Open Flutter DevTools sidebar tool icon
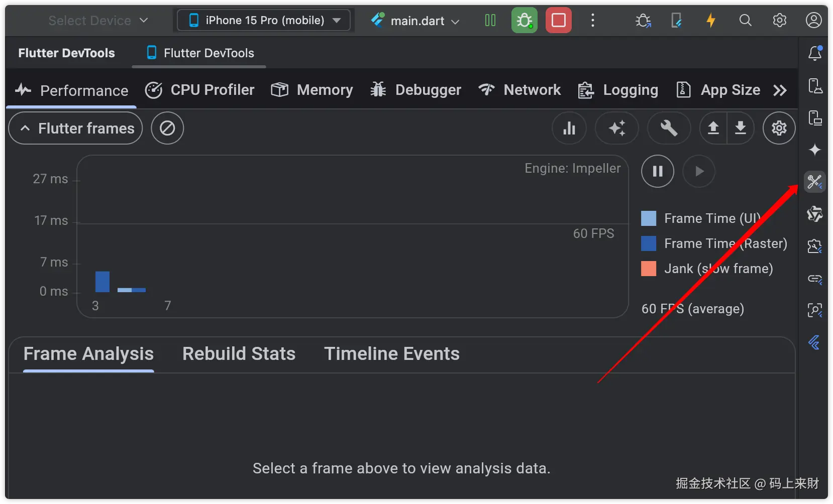Viewport: 833px width, 504px height. [x=814, y=182]
